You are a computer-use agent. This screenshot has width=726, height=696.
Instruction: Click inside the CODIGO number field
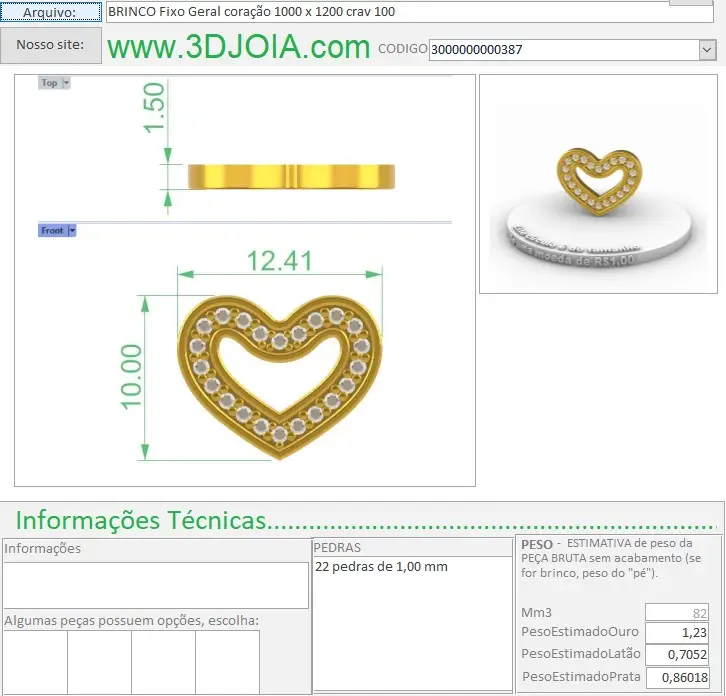(x=562, y=50)
